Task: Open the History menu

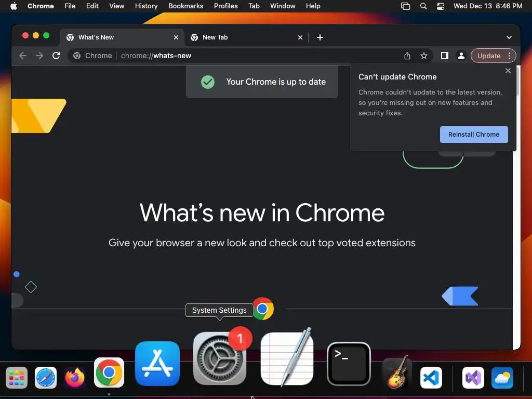Action: 146,6
